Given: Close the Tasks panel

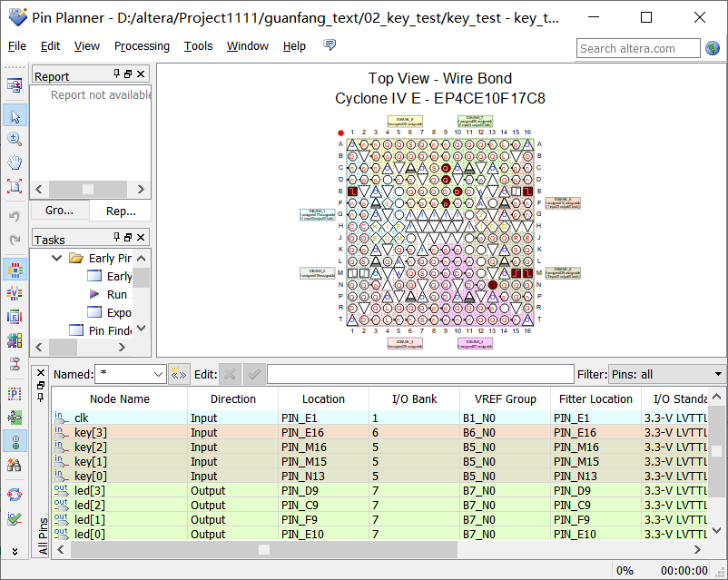Looking at the screenshot, I should tap(141, 237).
